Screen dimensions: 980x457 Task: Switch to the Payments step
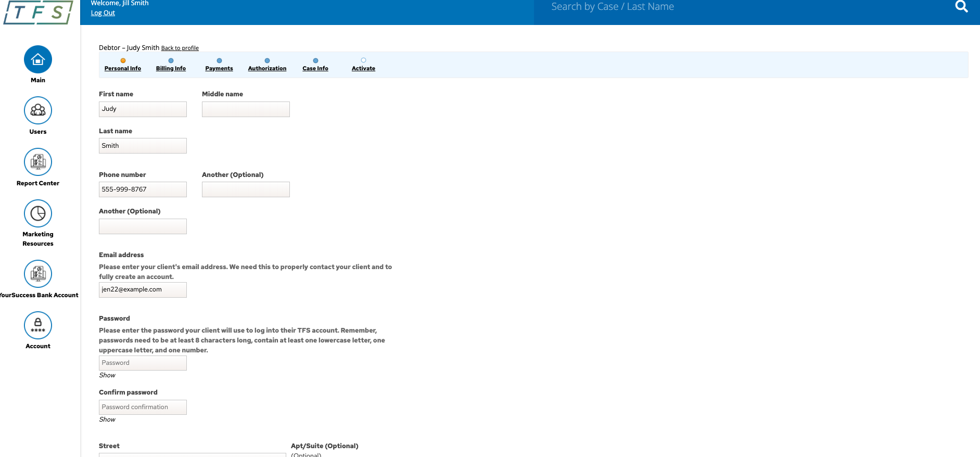click(x=219, y=68)
